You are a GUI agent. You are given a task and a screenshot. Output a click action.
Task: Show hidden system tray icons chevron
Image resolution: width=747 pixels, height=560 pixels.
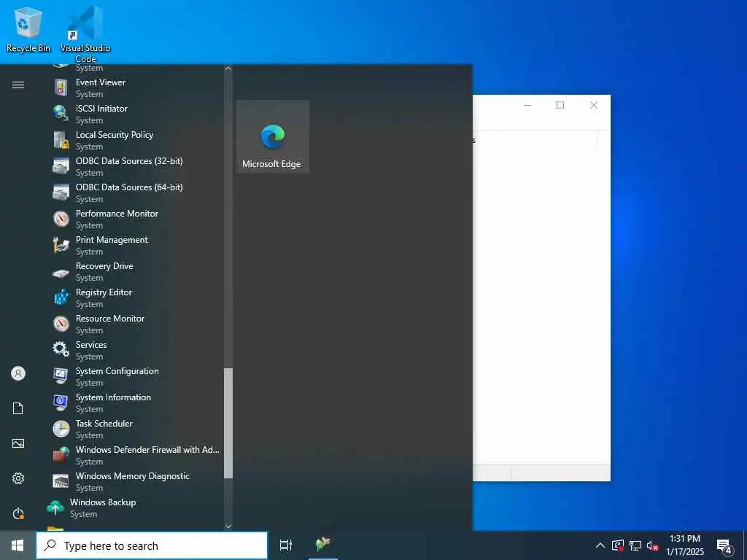600,545
